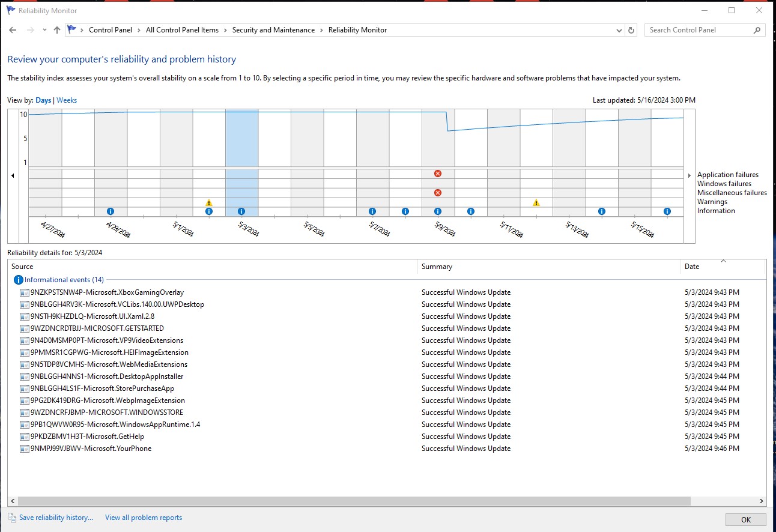Collapse the Informational events (14) group

64,280
